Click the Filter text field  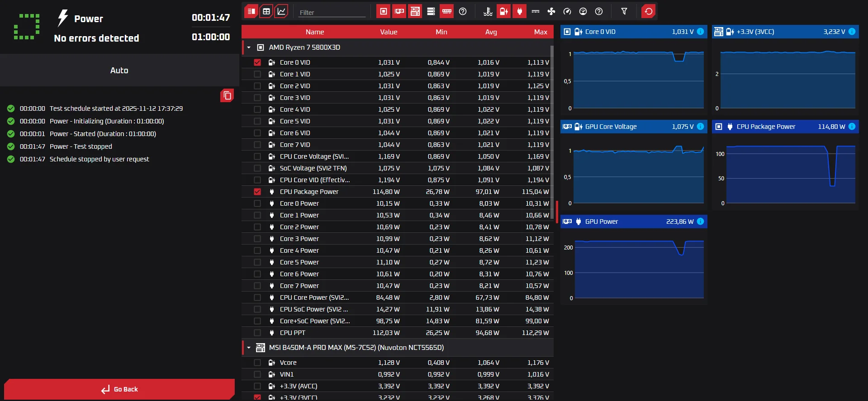coord(332,12)
